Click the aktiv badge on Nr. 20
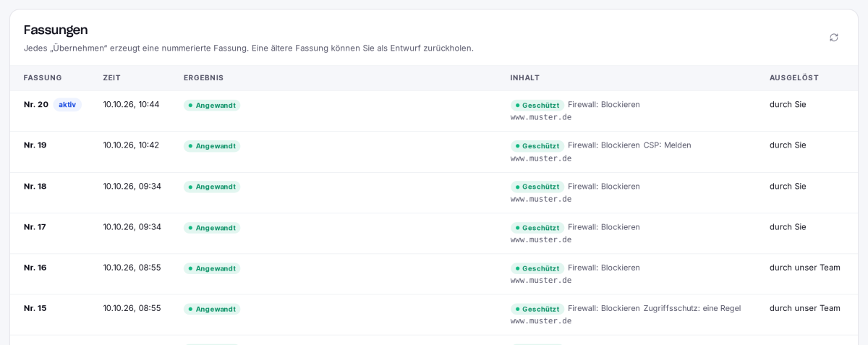The width and height of the screenshot is (868, 345). pyautogui.click(x=67, y=105)
